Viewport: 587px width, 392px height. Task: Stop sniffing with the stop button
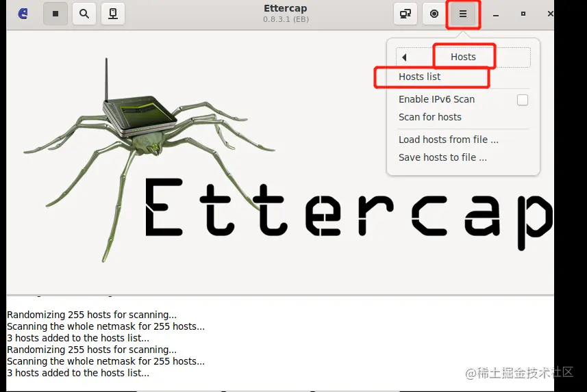click(x=55, y=14)
